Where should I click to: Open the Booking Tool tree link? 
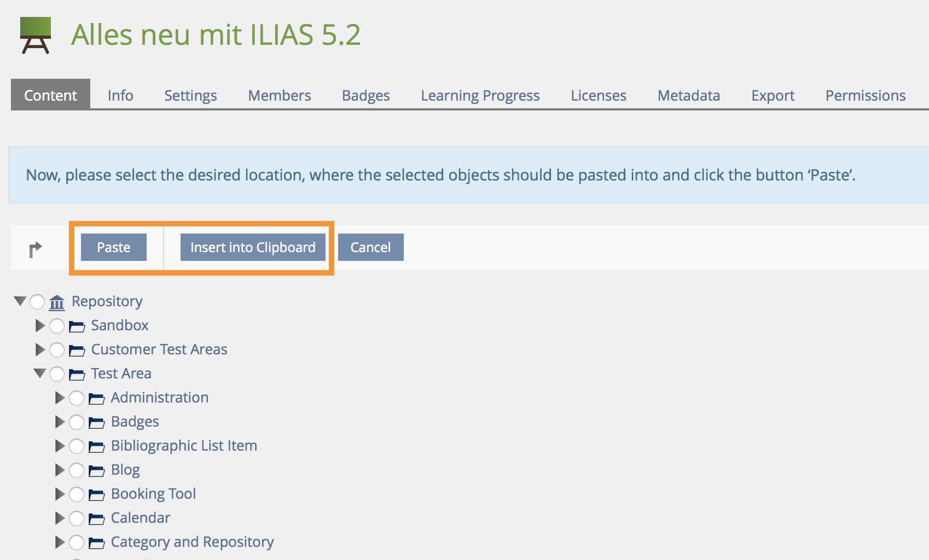tap(153, 494)
